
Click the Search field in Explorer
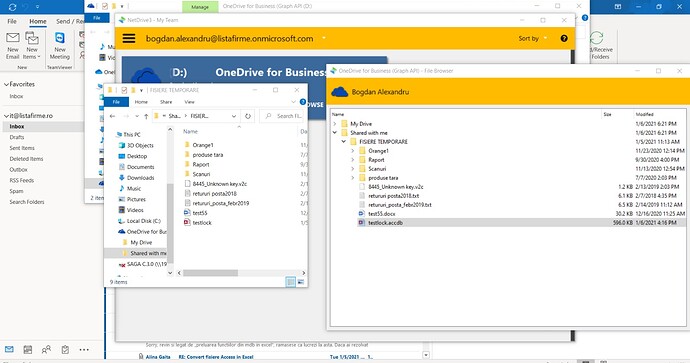click(x=283, y=116)
